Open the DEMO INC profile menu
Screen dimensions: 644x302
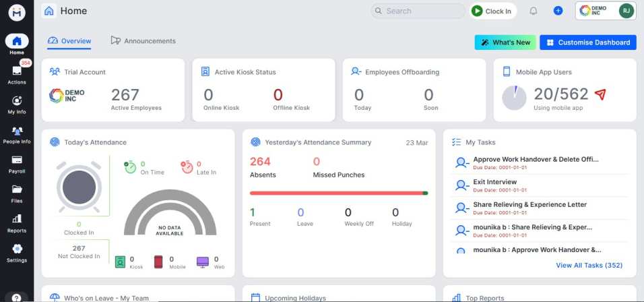point(606,11)
